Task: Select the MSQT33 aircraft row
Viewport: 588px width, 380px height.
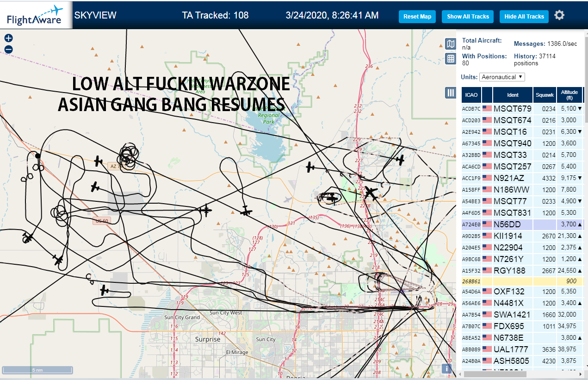Action: 522,155
